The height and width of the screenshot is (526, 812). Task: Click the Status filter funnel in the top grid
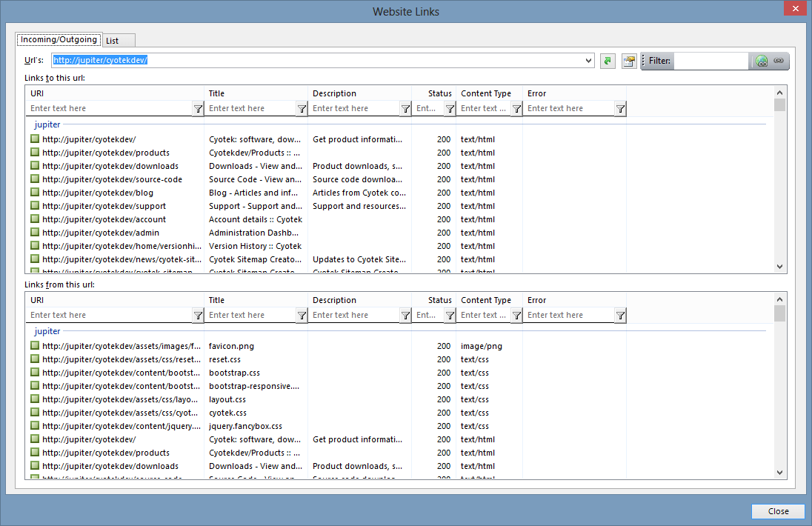click(x=450, y=109)
